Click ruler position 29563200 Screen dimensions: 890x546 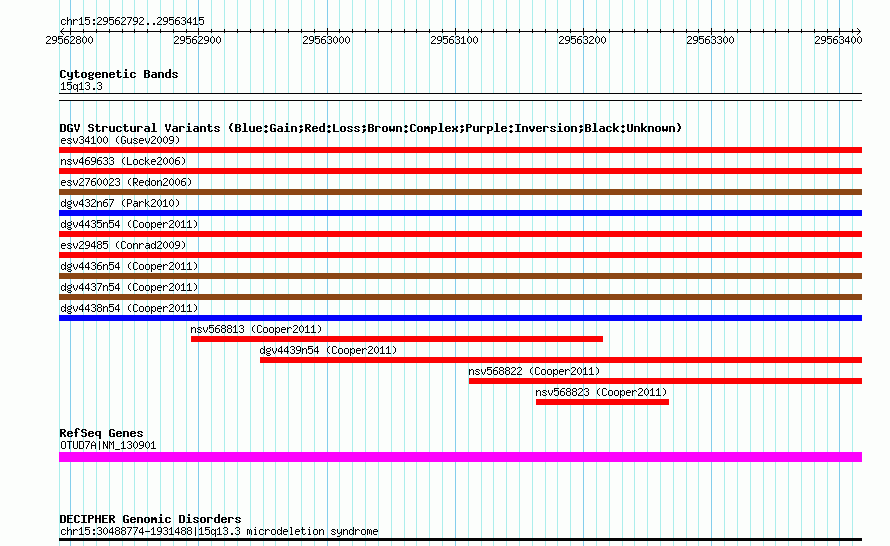(582, 40)
